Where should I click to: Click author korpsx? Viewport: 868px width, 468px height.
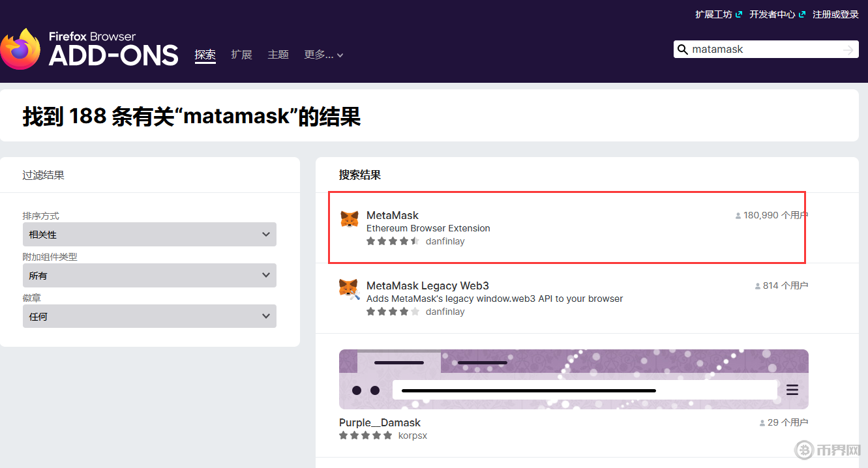coord(413,435)
